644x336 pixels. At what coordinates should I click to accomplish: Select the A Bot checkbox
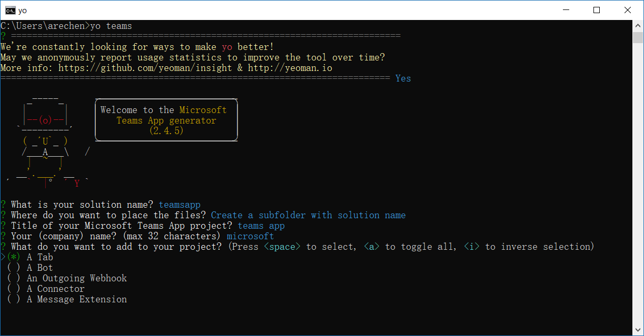tap(14, 268)
